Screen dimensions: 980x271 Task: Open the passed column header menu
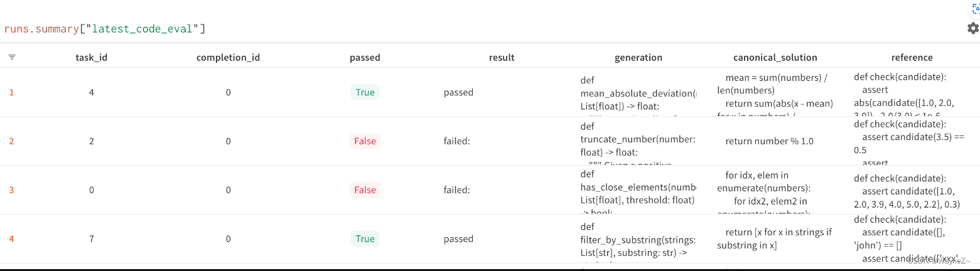tap(365, 57)
